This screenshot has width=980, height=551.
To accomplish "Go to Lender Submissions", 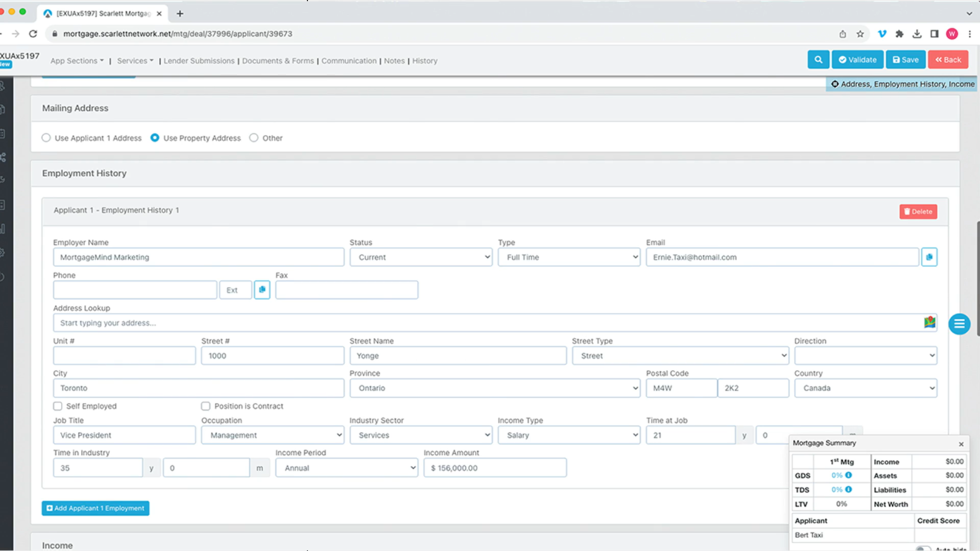I will click(199, 61).
